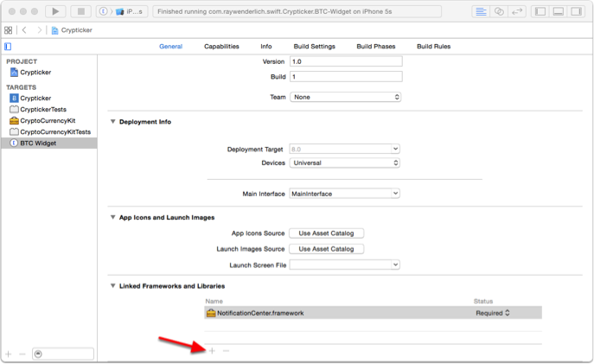The image size is (594, 364).
Task: Select the Crypticker app target
Action: point(48,98)
